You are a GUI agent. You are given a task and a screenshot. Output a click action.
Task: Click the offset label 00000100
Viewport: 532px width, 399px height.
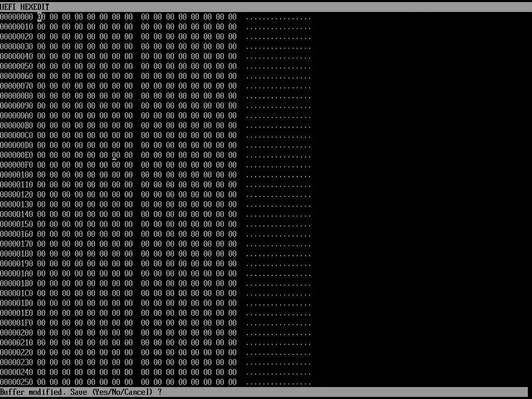[x=17, y=175]
